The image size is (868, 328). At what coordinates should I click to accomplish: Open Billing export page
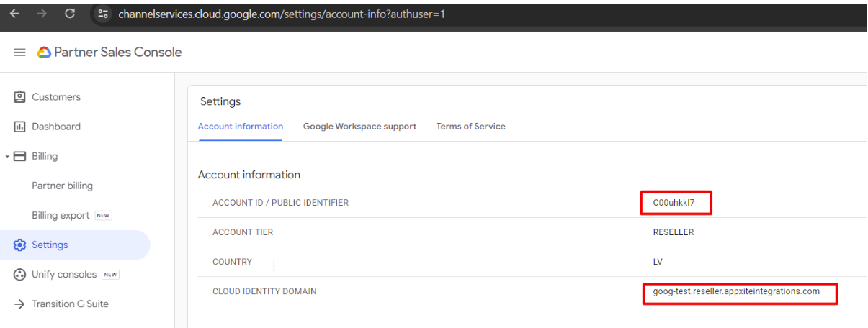pyautogui.click(x=61, y=215)
